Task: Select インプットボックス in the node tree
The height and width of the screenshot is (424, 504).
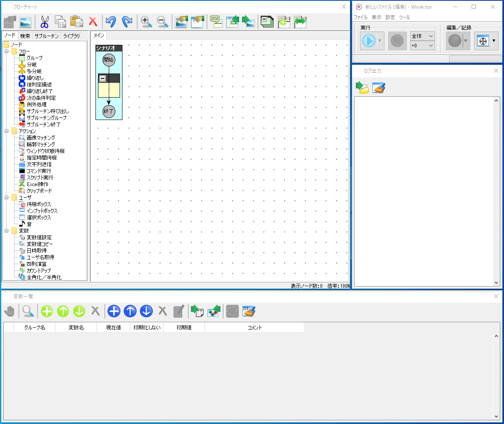Action: (x=42, y=211)
